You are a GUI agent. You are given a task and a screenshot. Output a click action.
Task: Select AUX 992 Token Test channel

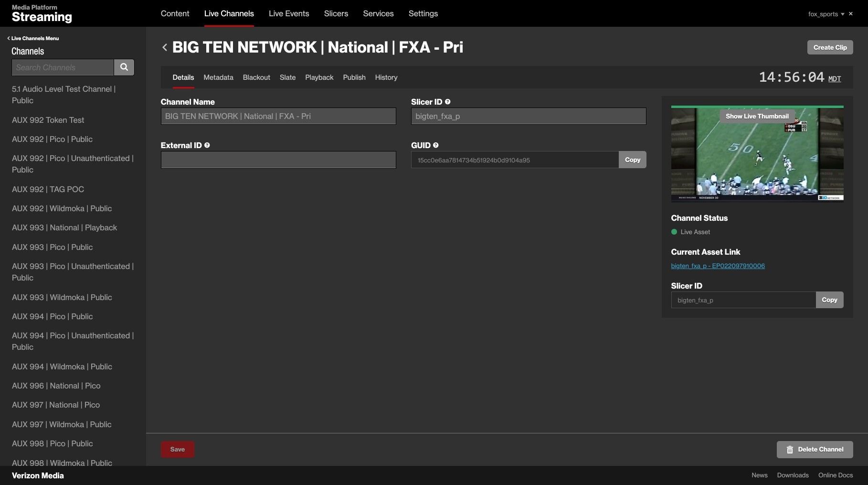[x=48, y=120]
